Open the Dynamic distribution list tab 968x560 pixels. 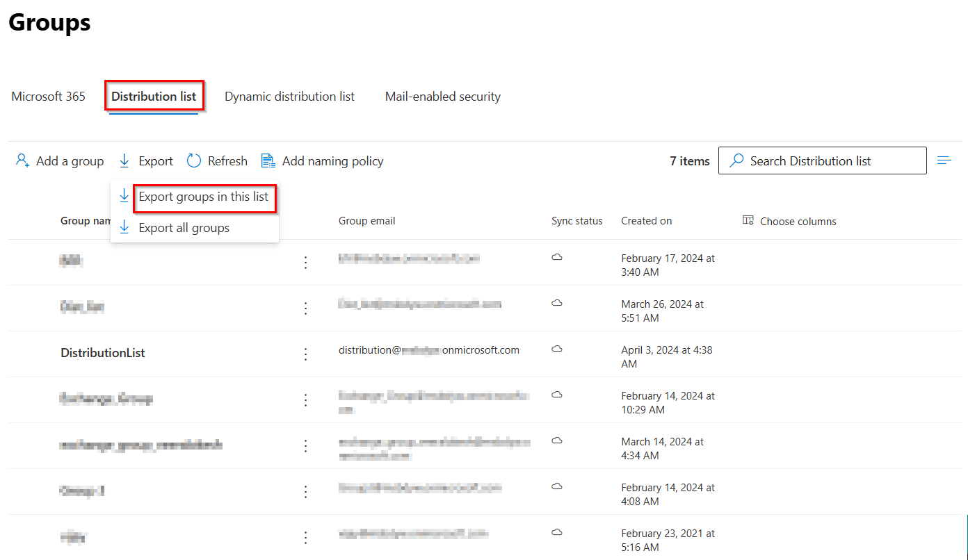[289, 96]
